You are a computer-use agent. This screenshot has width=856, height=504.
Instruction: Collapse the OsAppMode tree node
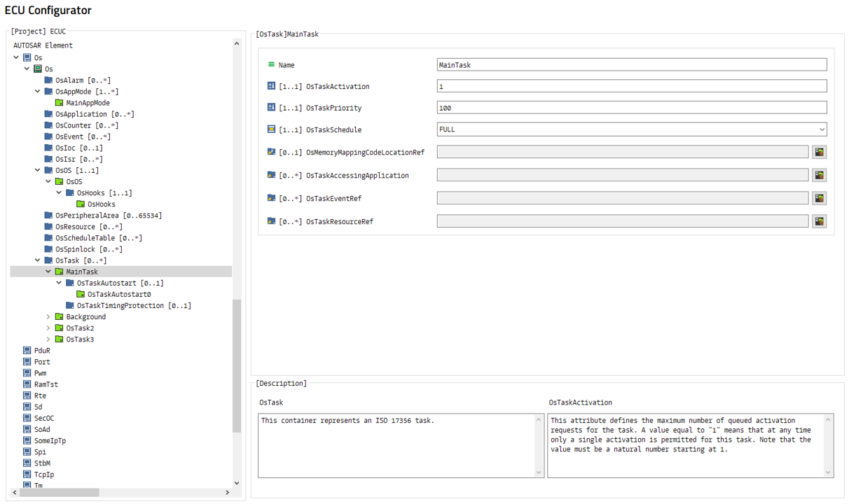[38, 92]
